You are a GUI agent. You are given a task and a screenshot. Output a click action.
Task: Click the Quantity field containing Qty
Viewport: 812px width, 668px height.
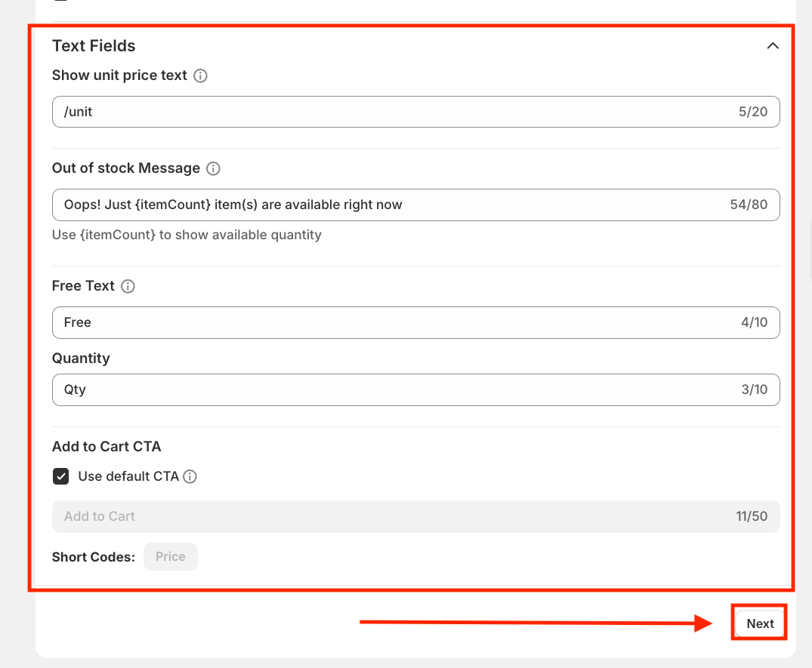(378, 389)
